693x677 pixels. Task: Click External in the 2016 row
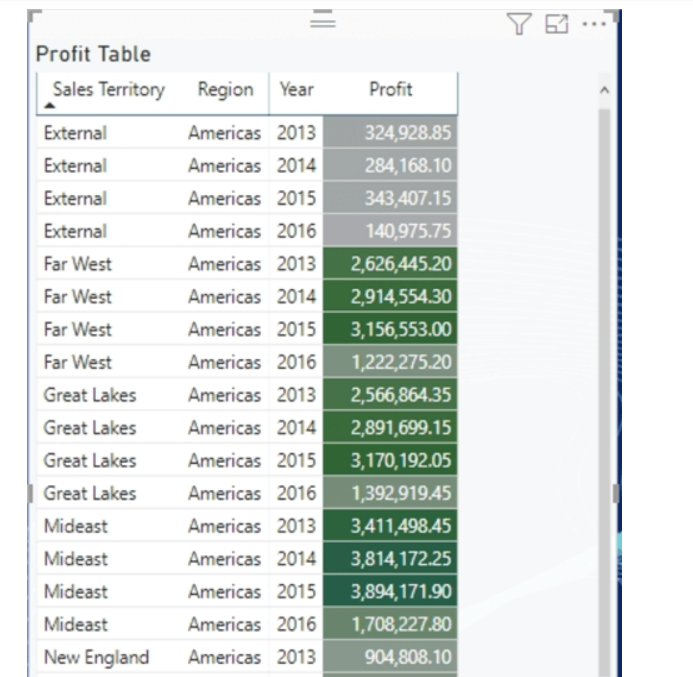(75, 231)
